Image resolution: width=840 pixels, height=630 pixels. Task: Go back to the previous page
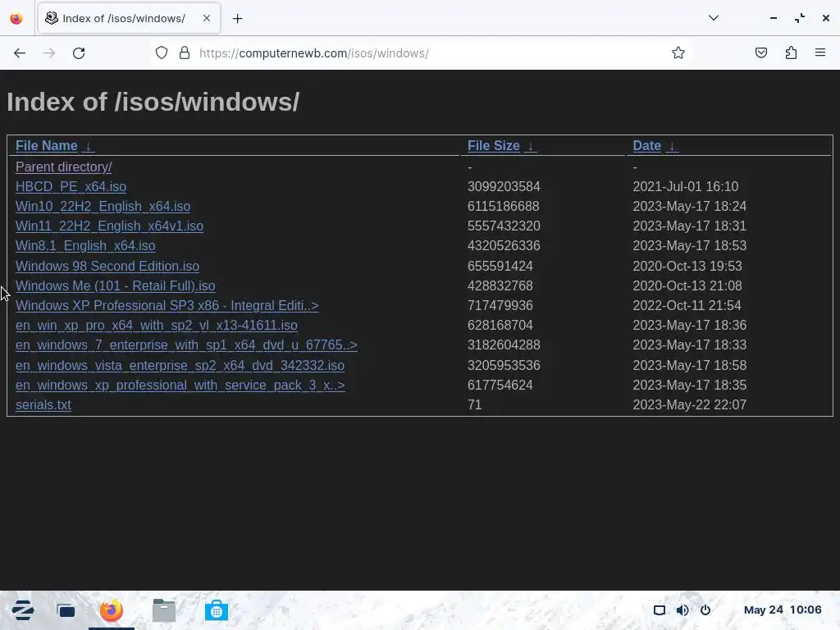point(20,53)
